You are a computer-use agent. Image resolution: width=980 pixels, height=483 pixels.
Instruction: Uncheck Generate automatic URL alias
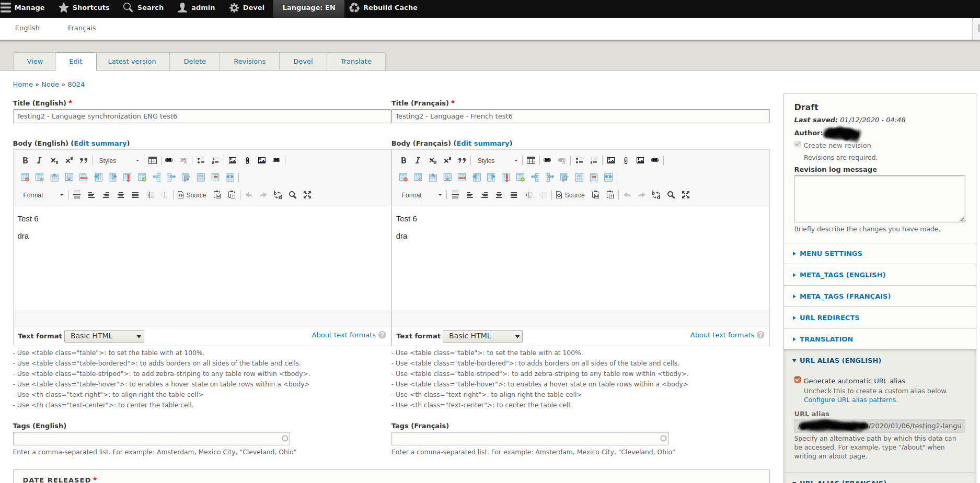click(x=798, y=380)
